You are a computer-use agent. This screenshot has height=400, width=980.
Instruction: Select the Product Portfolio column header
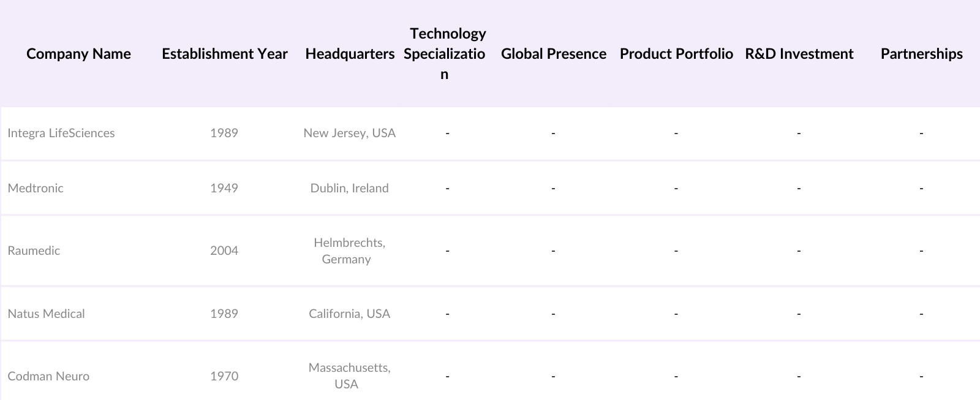[676, 54]
